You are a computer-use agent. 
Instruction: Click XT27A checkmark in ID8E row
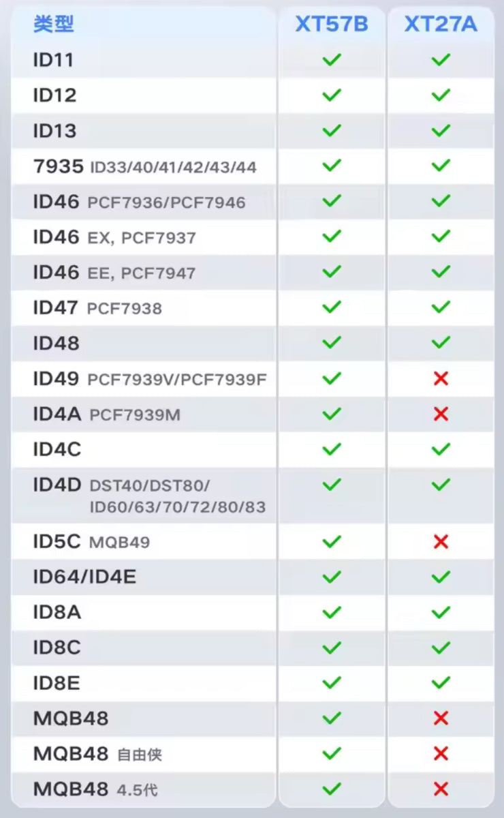441,682
